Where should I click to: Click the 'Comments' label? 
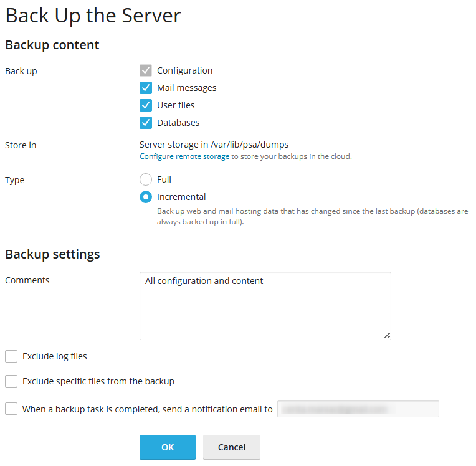click(x=27, y=280)
